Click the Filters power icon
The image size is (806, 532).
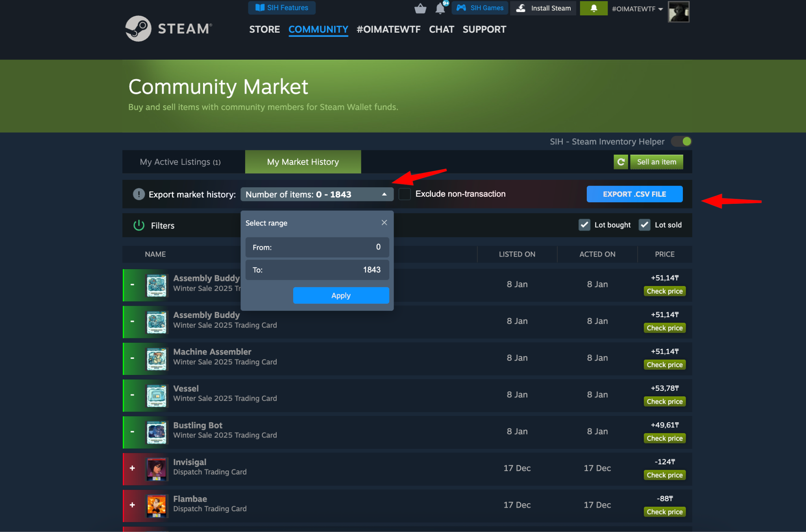(139, 225)
